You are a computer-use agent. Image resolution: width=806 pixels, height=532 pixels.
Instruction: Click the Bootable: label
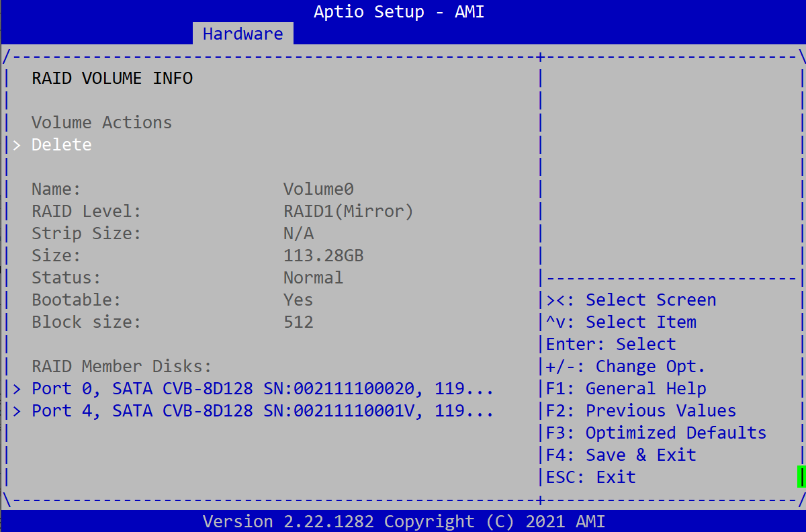[77, 300]
